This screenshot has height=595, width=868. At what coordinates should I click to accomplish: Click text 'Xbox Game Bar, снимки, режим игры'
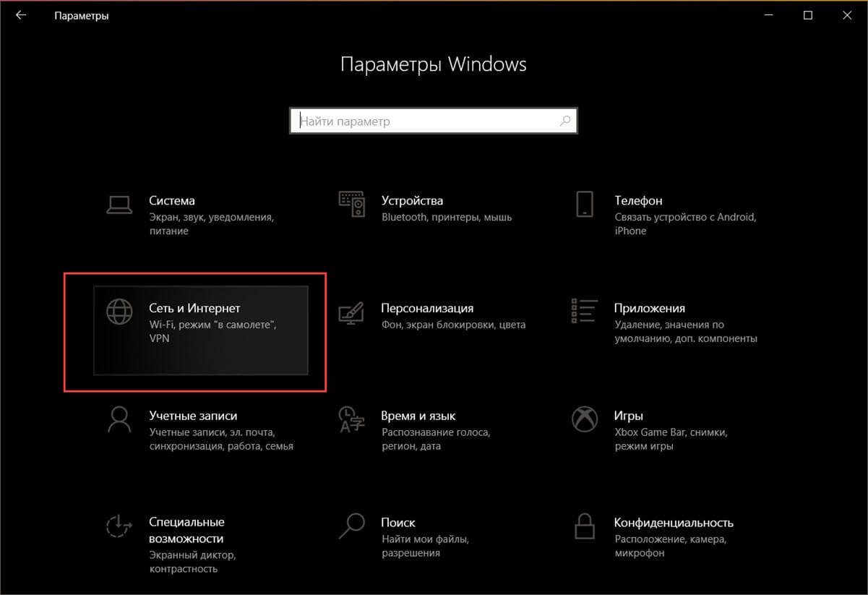671,439
